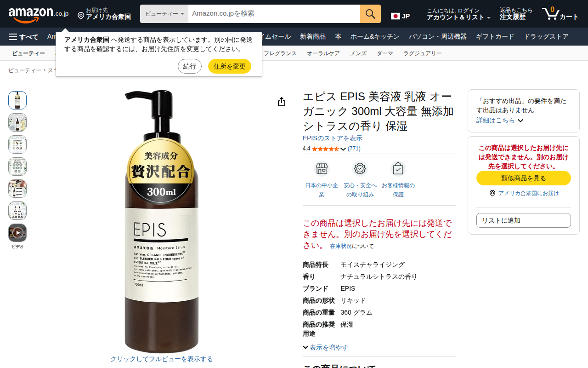Click the orange search magnifier button

point(370,14)
